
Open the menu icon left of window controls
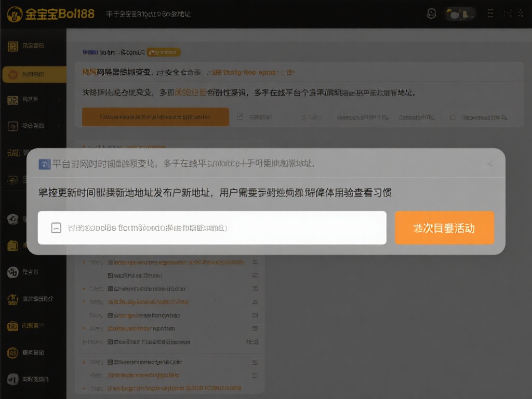click(x=491, y=14)
